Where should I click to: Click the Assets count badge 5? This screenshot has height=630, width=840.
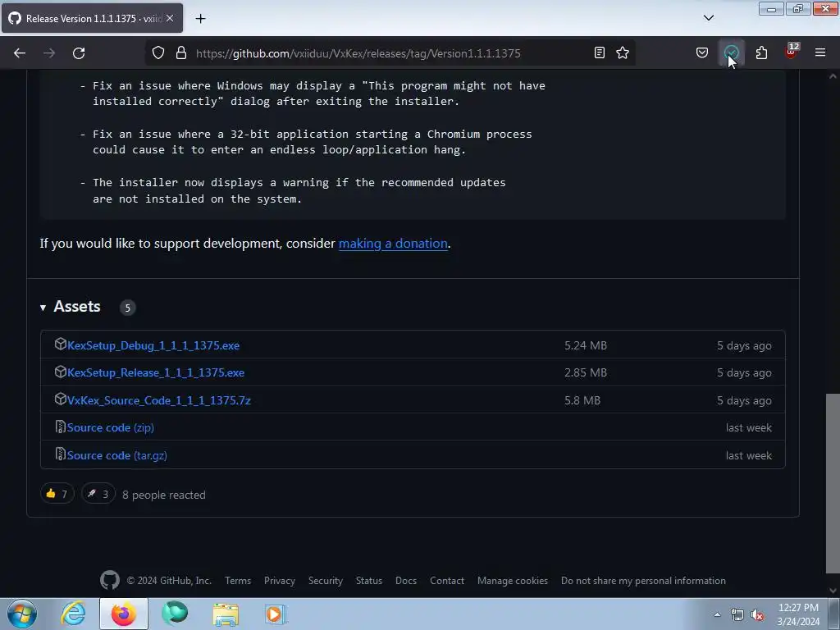coord(127,308)
